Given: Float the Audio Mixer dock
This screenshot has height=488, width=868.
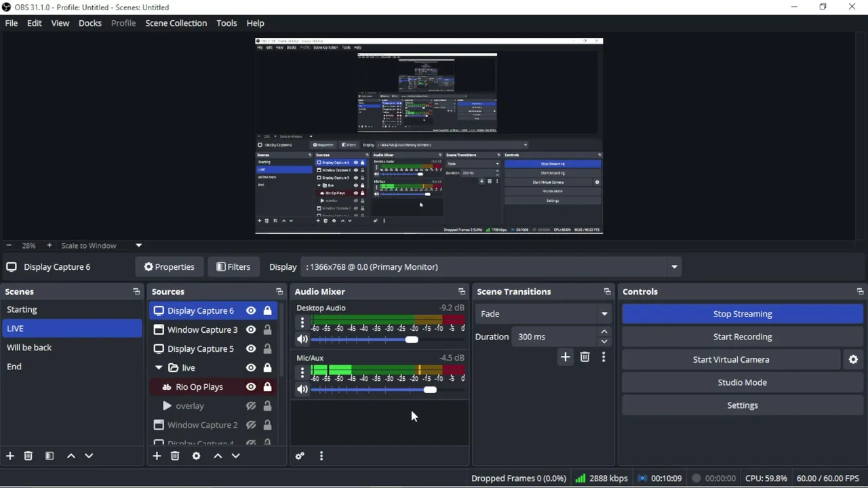Looking at the screenshot, I should tap(462, 291).
